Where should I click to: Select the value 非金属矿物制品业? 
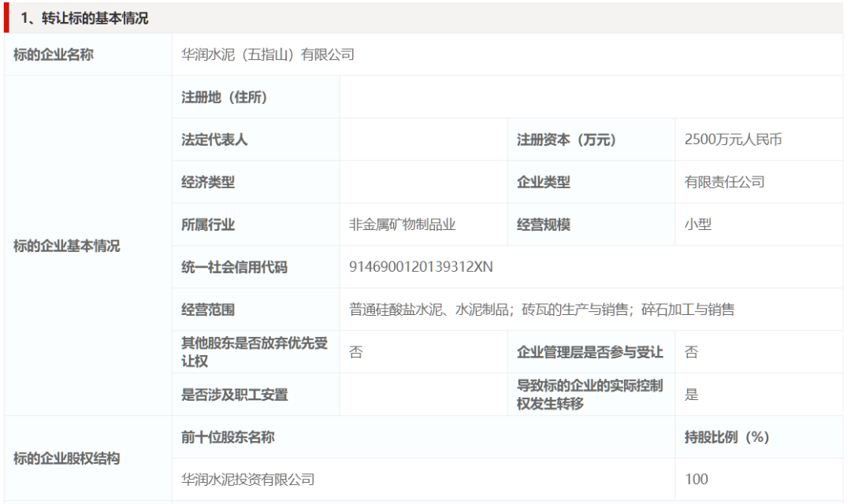click(x=402, y=224)
